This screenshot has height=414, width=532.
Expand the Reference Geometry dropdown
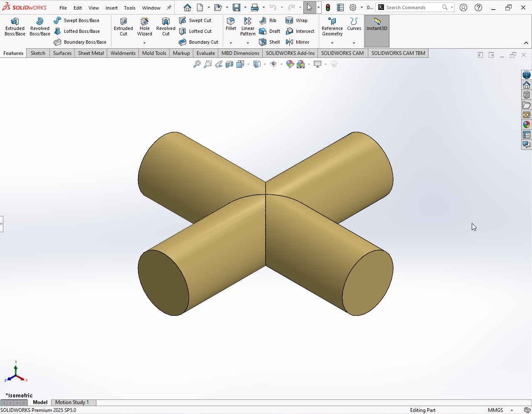click(332, 43)
